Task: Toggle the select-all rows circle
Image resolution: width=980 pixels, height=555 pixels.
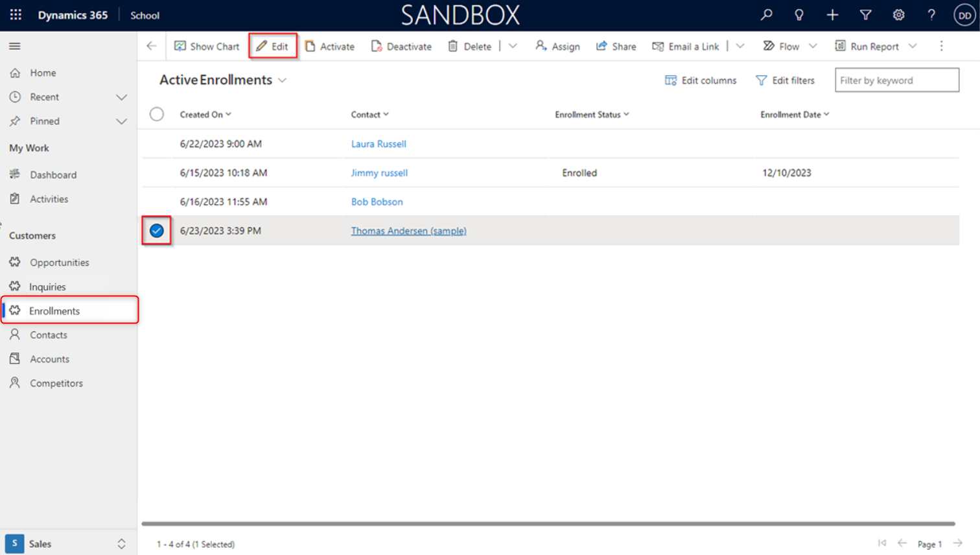Action: [157, 114]
